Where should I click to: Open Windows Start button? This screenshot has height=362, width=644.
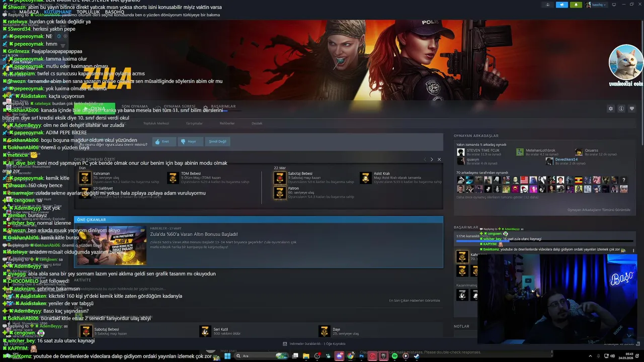click(x=227, y=356)
